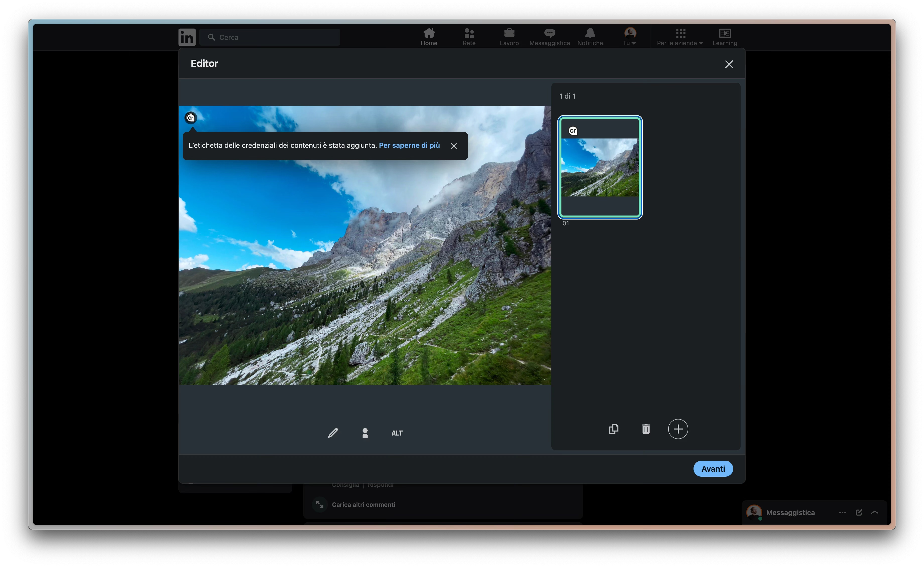Click the duplicate image icon
This screenshot has width=924, height=567.
click(x=614, y=429)
